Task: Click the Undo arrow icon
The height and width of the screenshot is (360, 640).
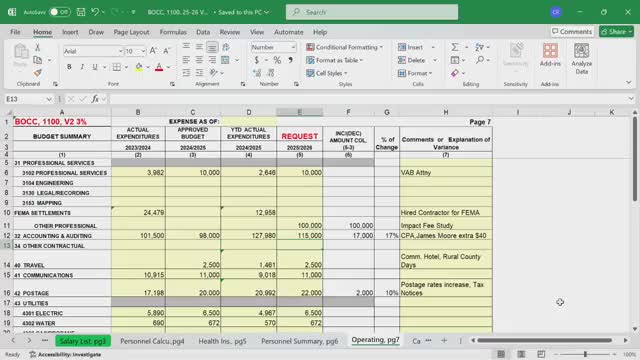Action: point(95,12)
